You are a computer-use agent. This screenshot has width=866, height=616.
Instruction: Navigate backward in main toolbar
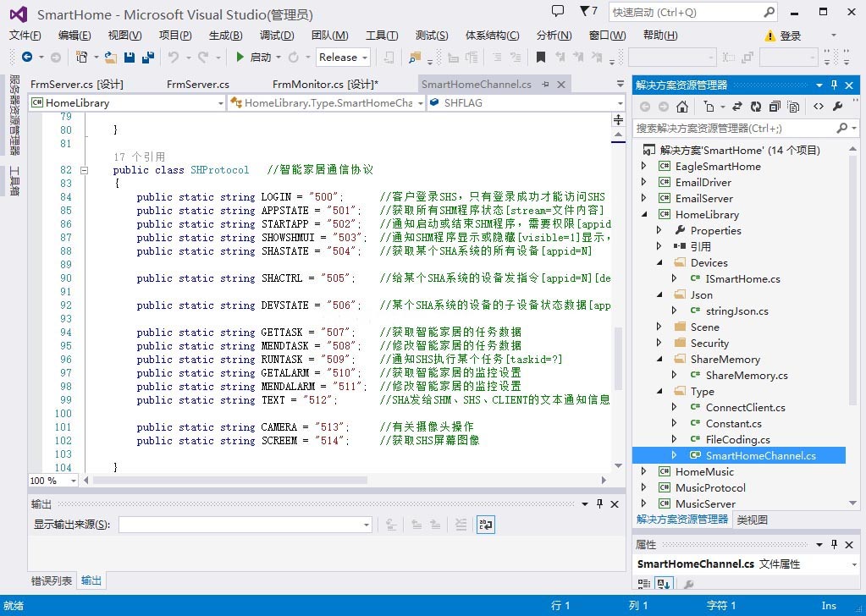(x=26, y=57)
